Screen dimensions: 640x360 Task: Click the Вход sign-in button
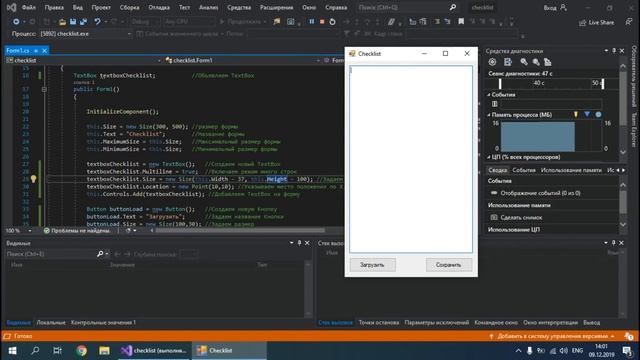point(555,8)
